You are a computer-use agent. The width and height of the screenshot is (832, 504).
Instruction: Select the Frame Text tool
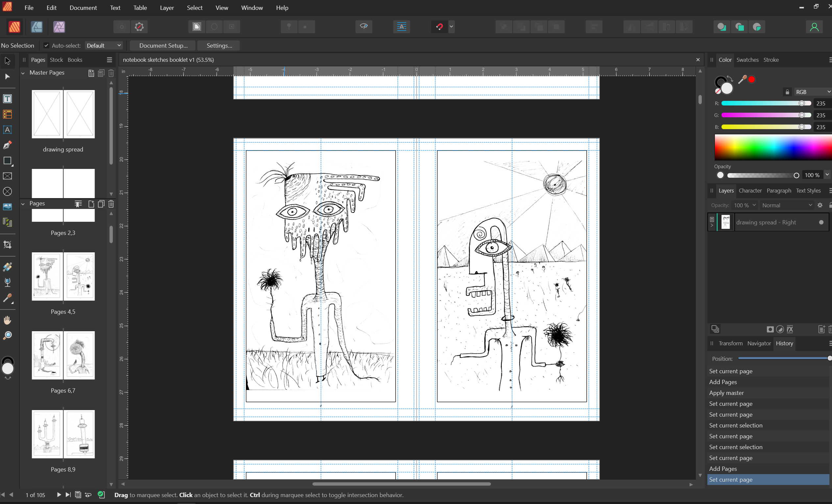click(8, 99)
